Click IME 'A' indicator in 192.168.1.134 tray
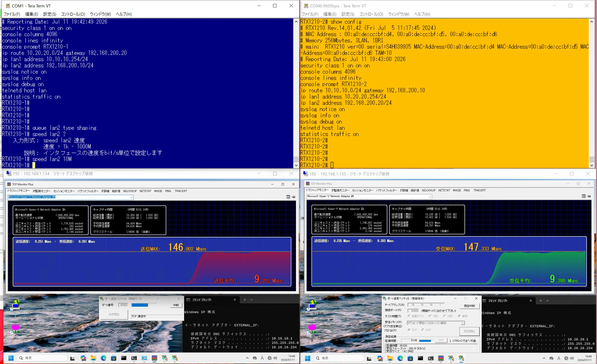The width and height of the screenshot is (597, 364). (262, 358)
